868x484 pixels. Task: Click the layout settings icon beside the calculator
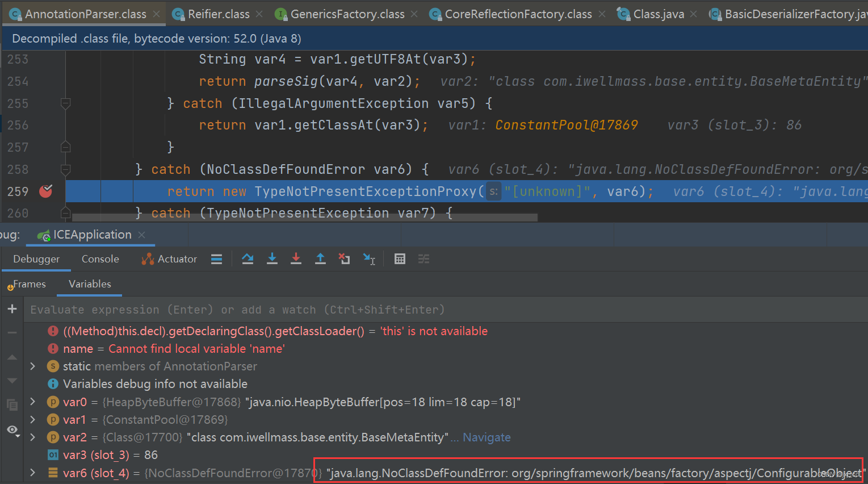coord(423,258)
